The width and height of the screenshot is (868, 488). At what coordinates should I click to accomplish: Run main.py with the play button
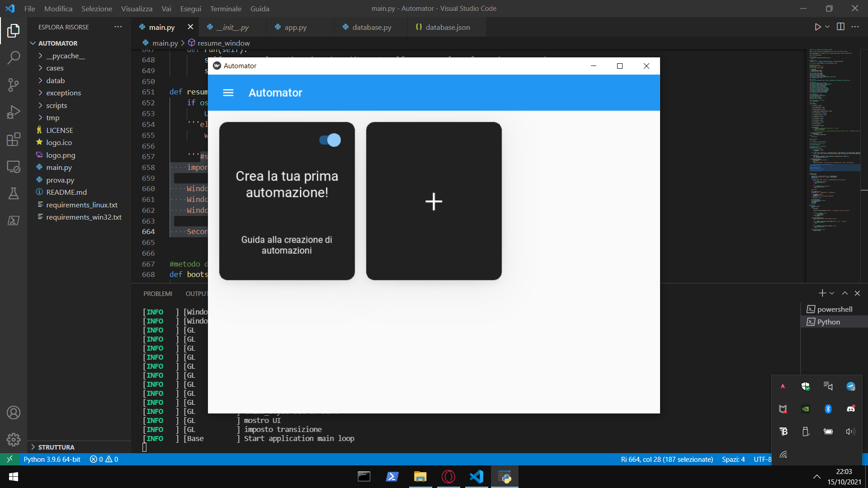click(x=817, y=27)
